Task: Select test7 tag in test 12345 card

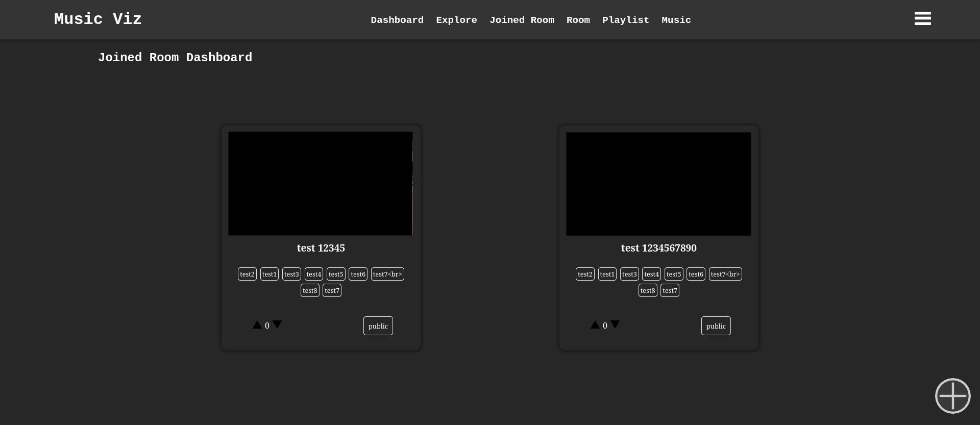Action: pos(332,290)
